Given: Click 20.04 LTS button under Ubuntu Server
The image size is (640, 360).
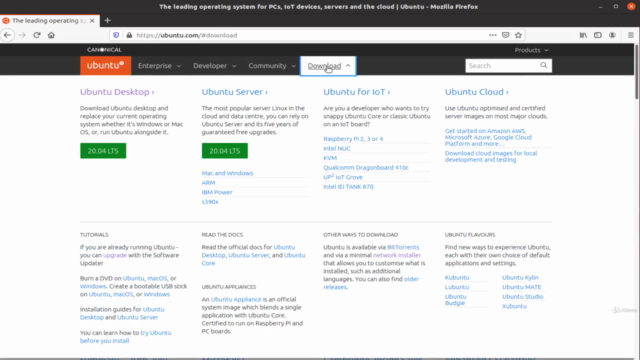Looking at the screenshot, I should pos(224,151).
